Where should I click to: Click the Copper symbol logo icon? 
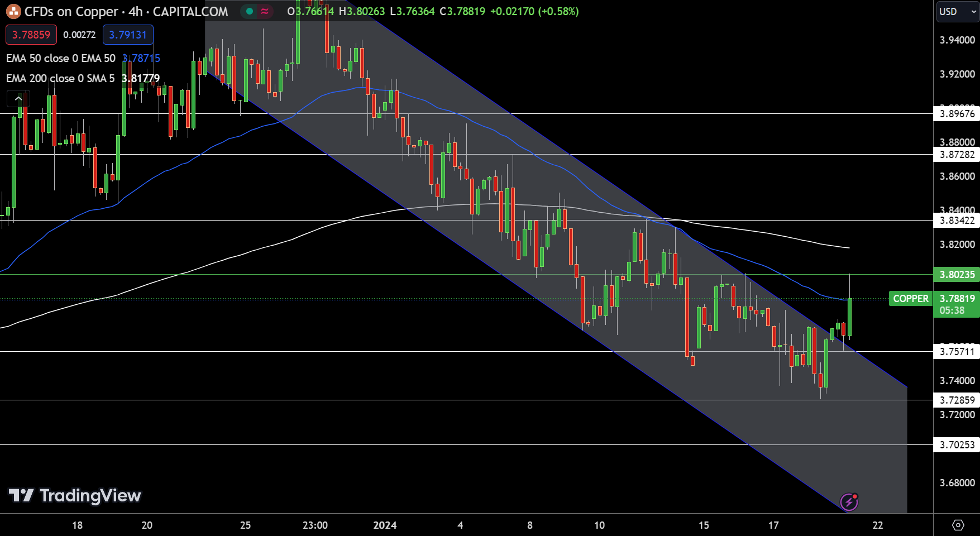click(13, 11)
